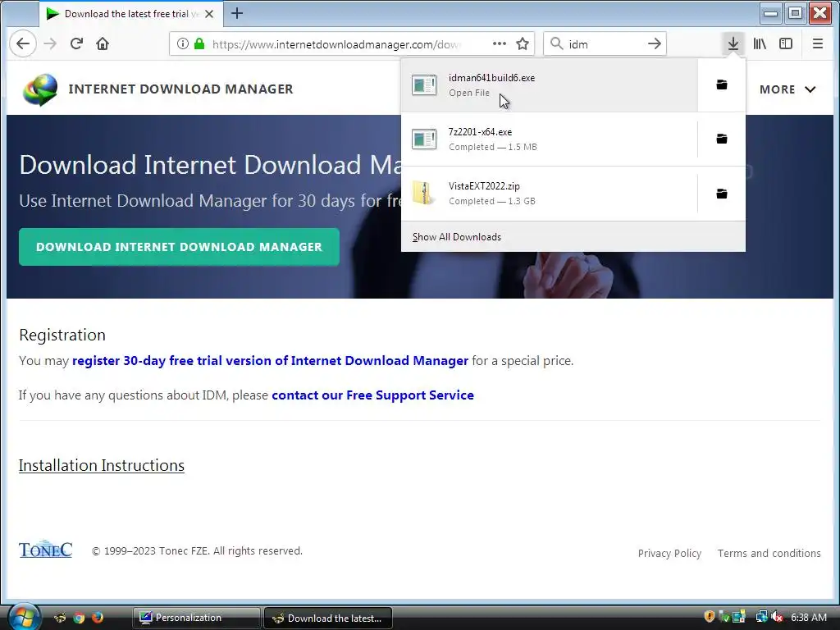Launch Firefox from quick launch
The height and width of the screenshot is (630, 840).
(97, 618)
